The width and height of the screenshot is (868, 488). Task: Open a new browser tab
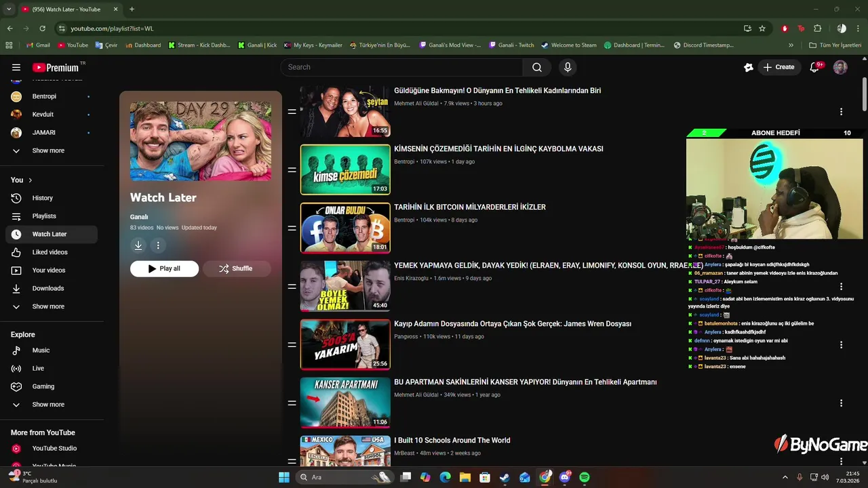132,9
